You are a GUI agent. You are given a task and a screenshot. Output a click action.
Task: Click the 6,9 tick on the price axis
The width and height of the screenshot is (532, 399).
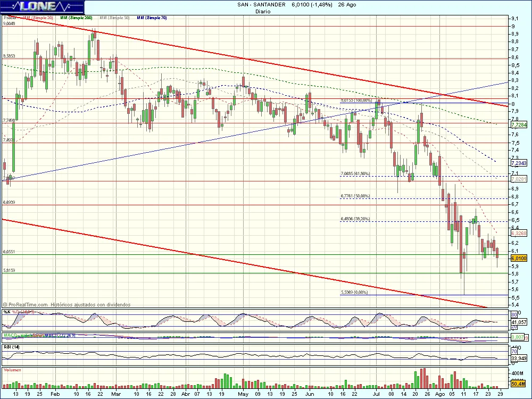pyautogui.click(x=514, y=189)
